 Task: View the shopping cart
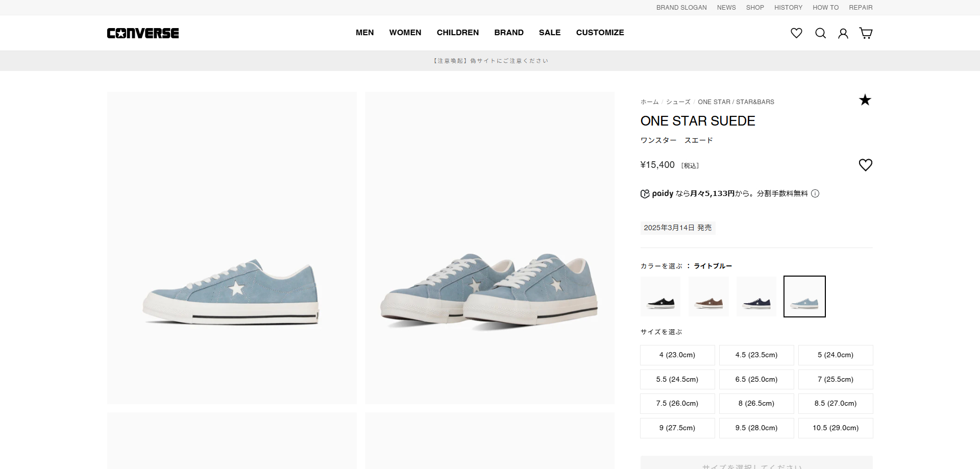coord(866,33)
